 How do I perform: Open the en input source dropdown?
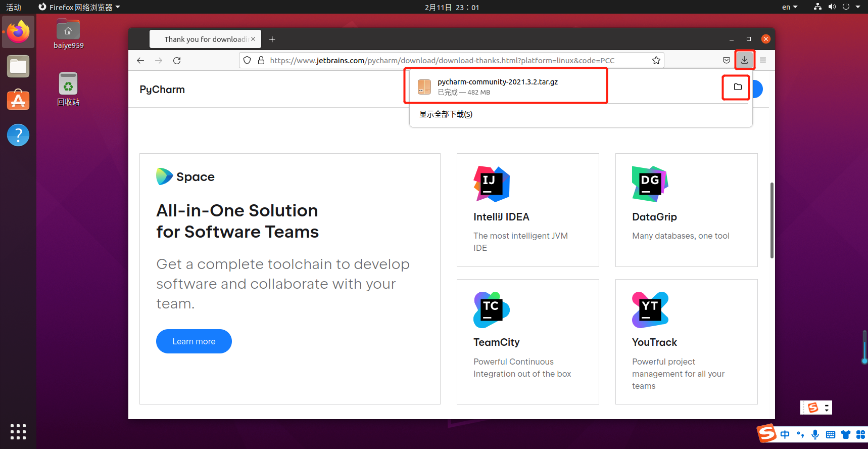coord(790,7)
